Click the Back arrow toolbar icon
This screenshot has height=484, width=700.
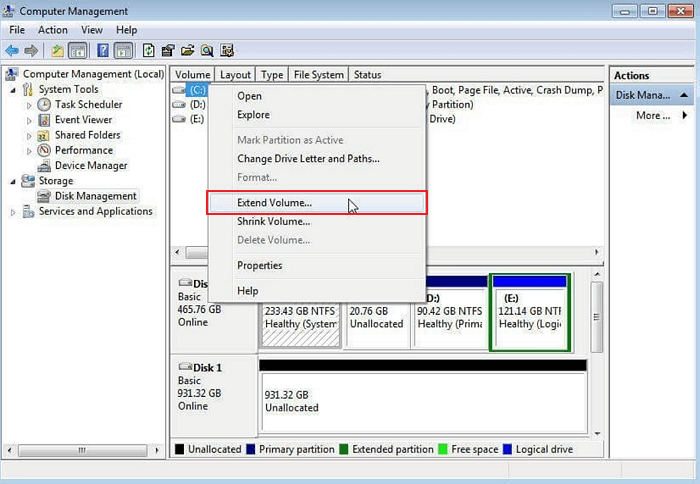(x=12, y=50)
